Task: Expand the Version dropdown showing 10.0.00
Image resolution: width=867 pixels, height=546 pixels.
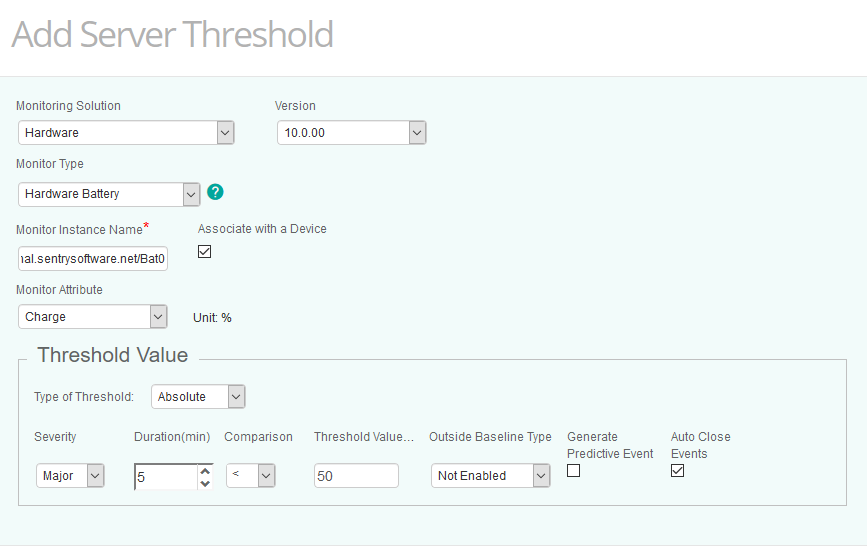Action: pos(351,133)
